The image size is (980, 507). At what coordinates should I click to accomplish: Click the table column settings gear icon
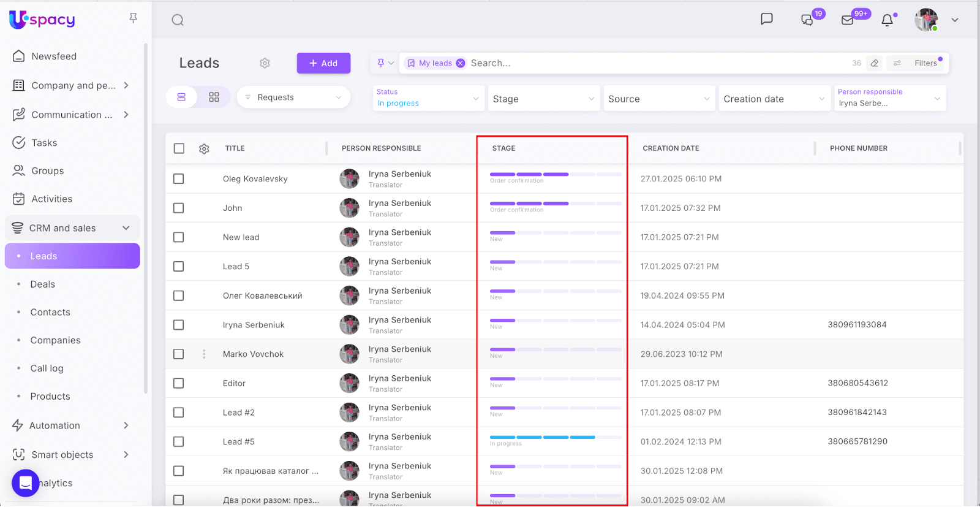point(204,149)
